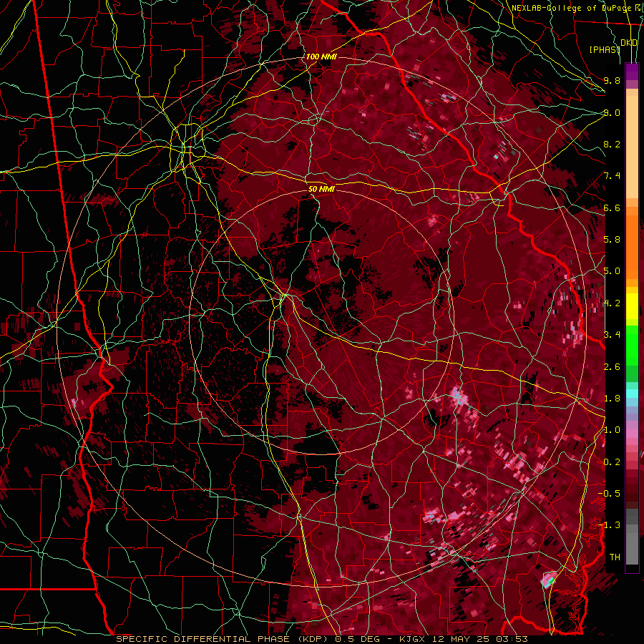This screenshot has height=644, width=644.
Task: Click the "DKD" label above the color bar
Action: [x=629, y=43]
